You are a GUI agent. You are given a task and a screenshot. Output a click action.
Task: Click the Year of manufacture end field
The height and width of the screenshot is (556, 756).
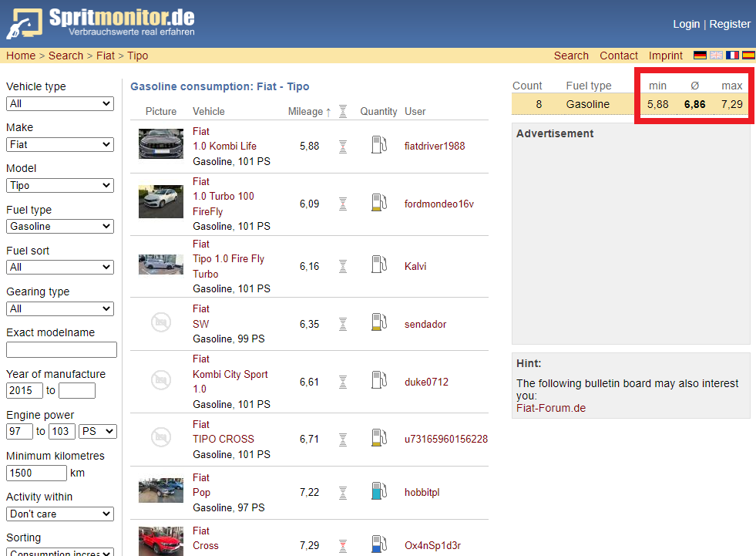click(77, 390)
